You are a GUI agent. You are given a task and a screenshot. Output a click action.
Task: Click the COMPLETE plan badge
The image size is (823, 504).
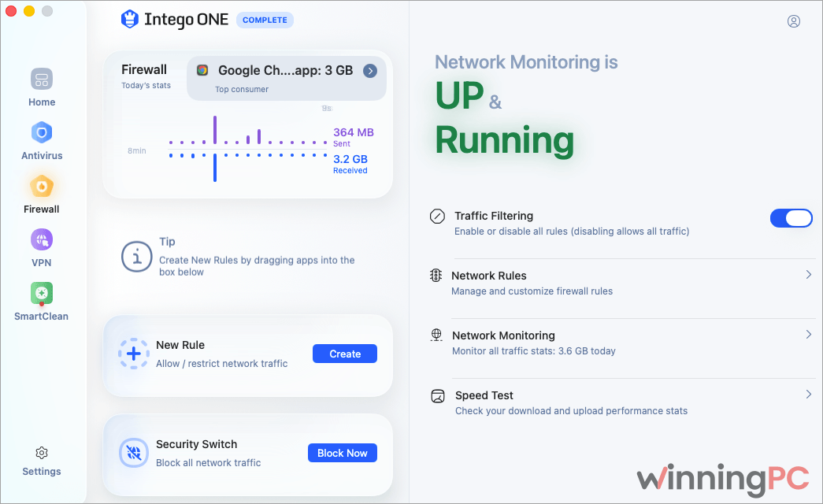pos(265,20)
